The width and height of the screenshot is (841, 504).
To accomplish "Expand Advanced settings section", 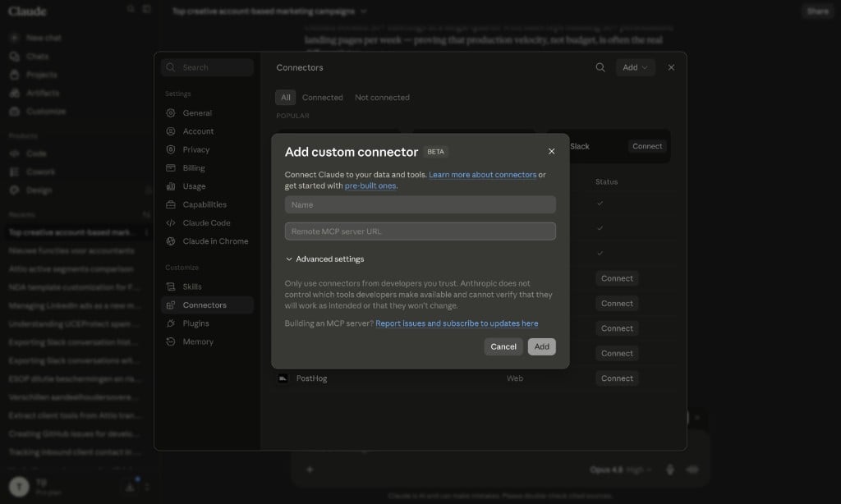I will 324,259.
